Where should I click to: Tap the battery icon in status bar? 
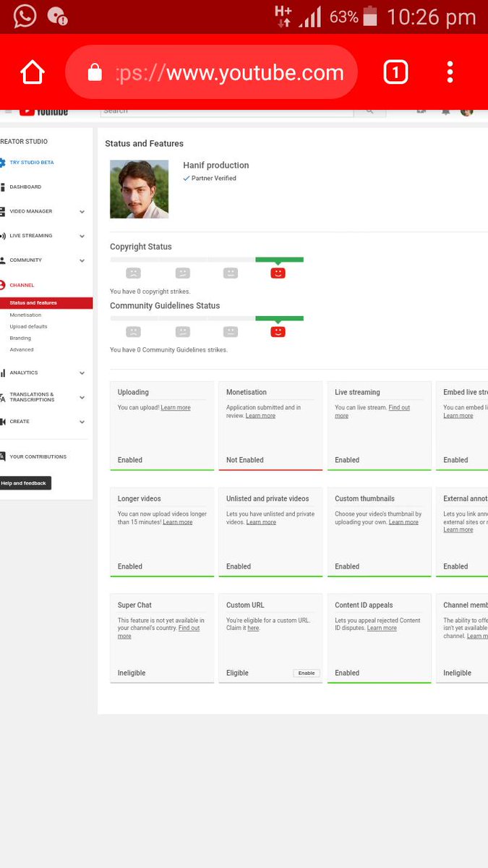pyautogui.click(x=370, y=16)
